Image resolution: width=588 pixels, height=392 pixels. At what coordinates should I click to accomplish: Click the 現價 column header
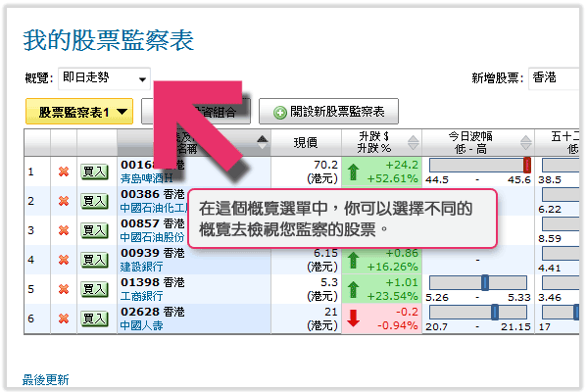click(x=306, y=142)
